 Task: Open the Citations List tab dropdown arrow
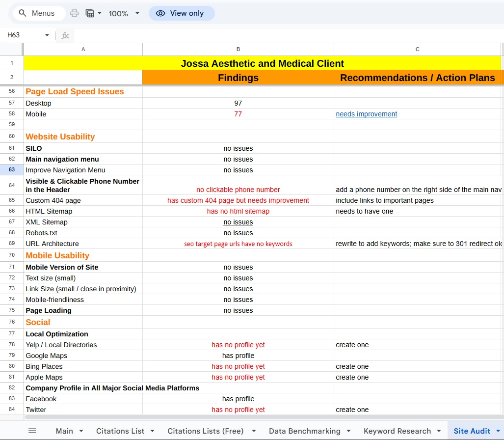click(152, 431)
